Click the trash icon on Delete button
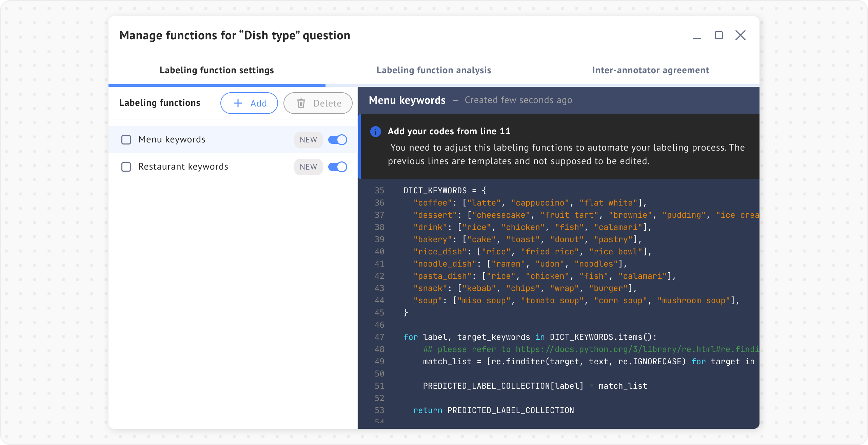The width and height of the screenshot is (868, 445). point(301,103)
